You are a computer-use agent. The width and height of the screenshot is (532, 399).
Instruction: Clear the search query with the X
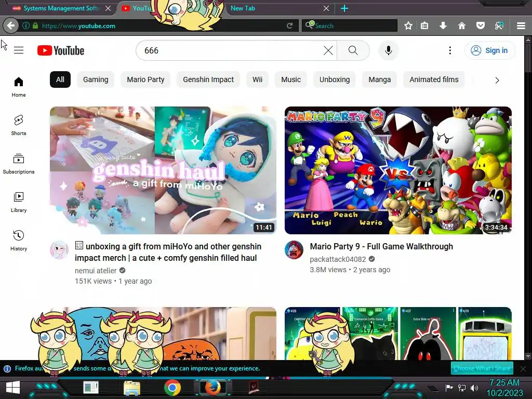[328, 50]
